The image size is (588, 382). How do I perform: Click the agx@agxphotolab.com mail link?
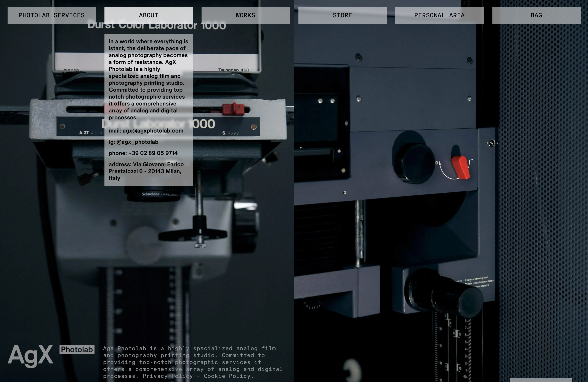tap(153, 131)
